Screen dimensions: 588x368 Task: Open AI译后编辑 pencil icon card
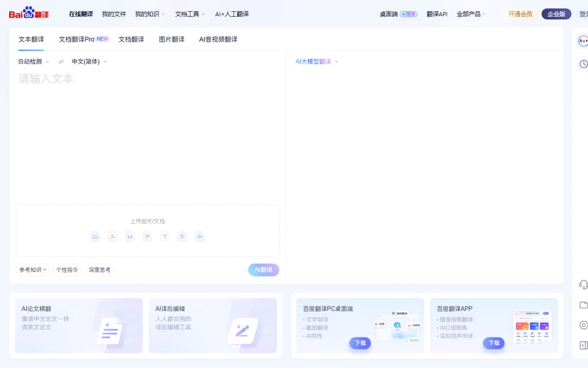point(212,326)
